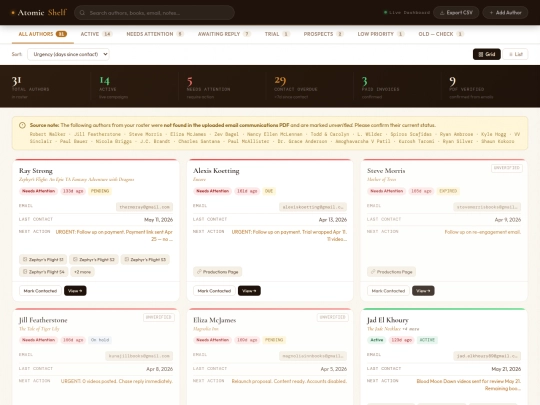Viewport: 540px width, 405px height.
Task: Click the Steve Morris author name
Action: pyautogui.click(x=386, y=170)
